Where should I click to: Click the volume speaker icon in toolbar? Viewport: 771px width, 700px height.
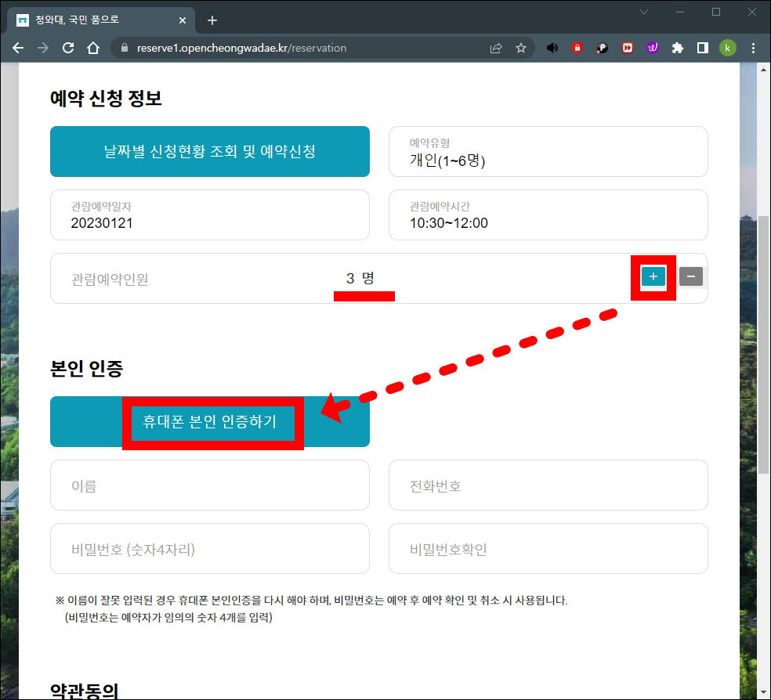pos(552,48)
